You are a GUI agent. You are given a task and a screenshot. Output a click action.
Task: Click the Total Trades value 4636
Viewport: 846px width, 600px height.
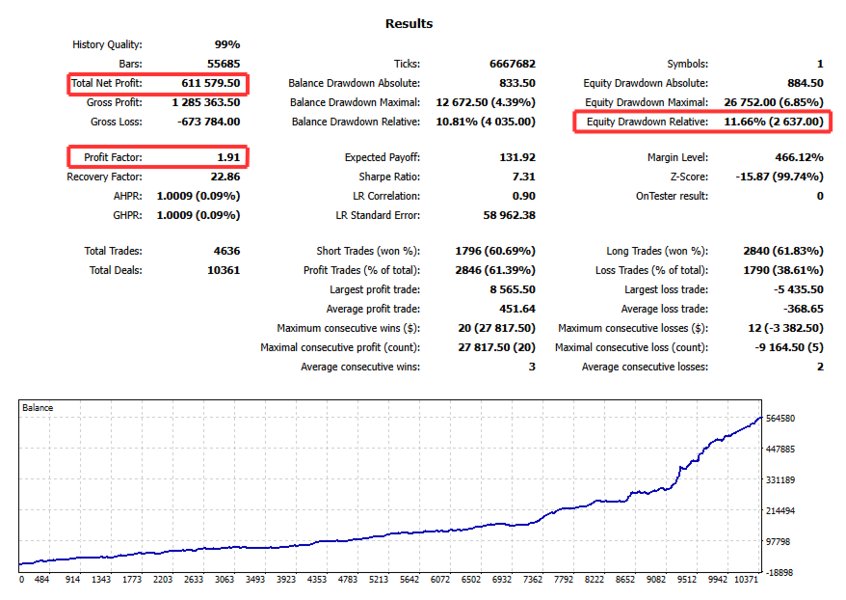coord(227,251)
